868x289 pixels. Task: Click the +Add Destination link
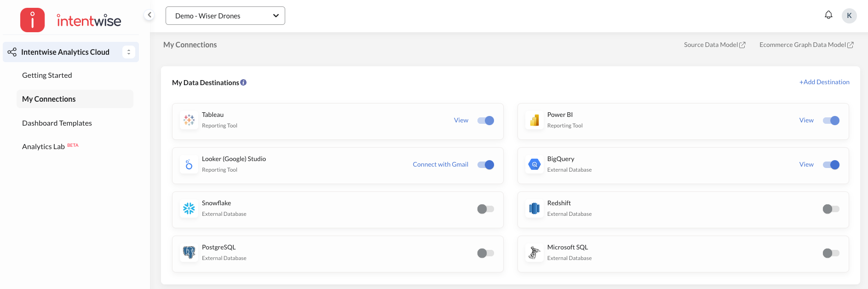point(824,82)
